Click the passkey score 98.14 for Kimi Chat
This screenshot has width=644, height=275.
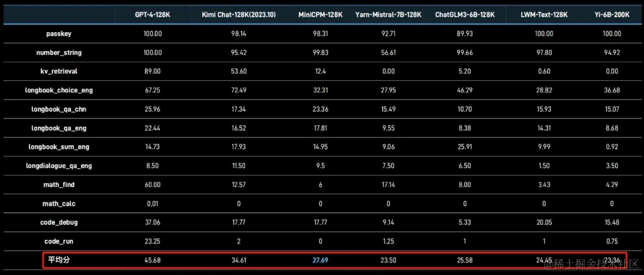pyautogui.click(x=239, y=34)
